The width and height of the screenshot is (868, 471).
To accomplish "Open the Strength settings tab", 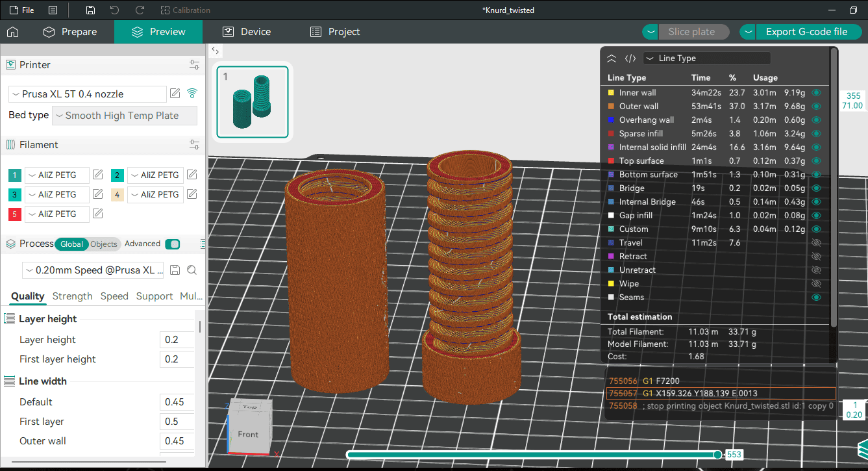I will (72, 296).
